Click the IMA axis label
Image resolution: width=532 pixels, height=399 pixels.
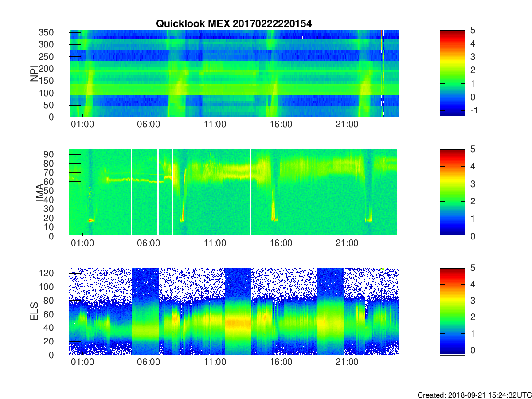(40, 193)
